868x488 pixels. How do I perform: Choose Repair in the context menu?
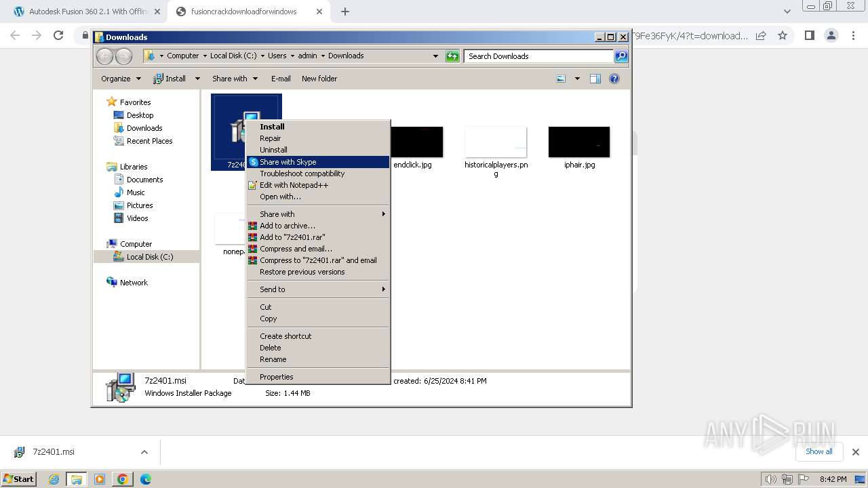318,138
